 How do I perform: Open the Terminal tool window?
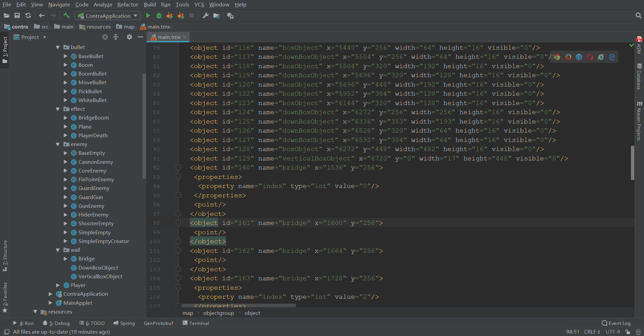[x=196, y=323]
